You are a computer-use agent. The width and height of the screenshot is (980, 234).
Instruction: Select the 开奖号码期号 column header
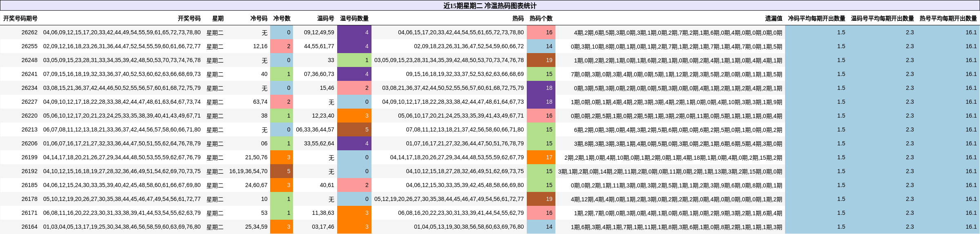click(x=20, y=18)
